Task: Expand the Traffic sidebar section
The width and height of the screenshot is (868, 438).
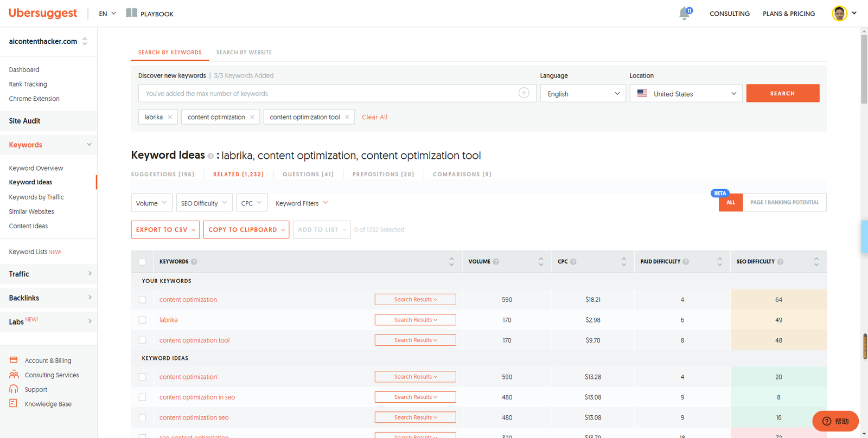Action: tap(49, 274)
